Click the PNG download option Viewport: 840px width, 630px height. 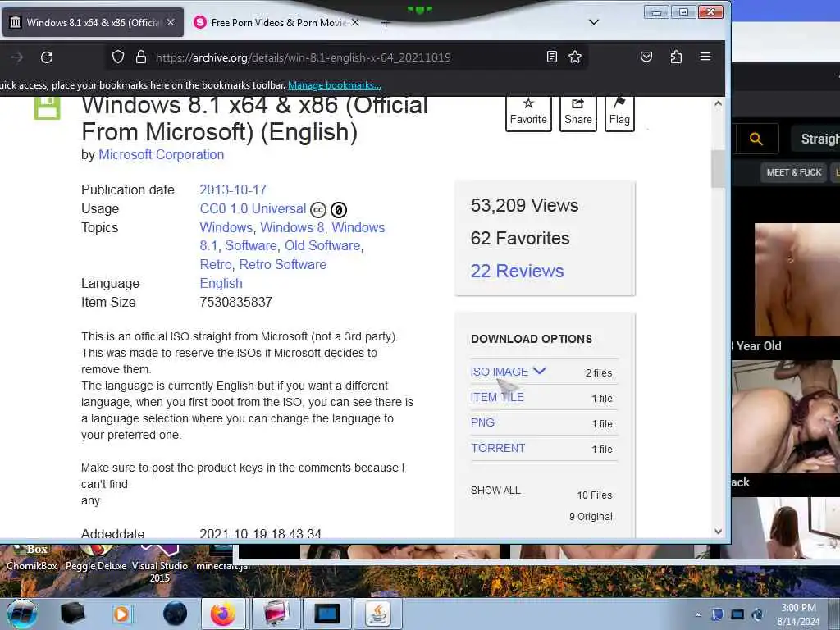482,422
